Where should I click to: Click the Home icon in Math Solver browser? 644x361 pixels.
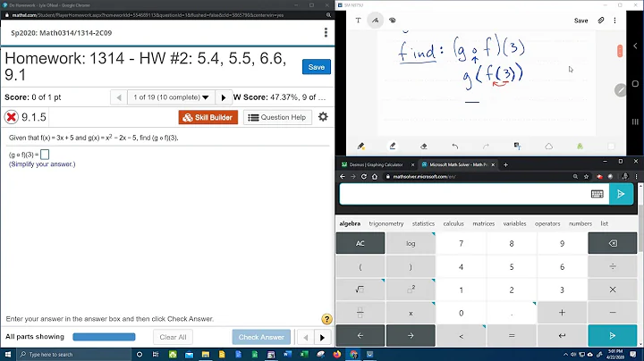point(375,176)
